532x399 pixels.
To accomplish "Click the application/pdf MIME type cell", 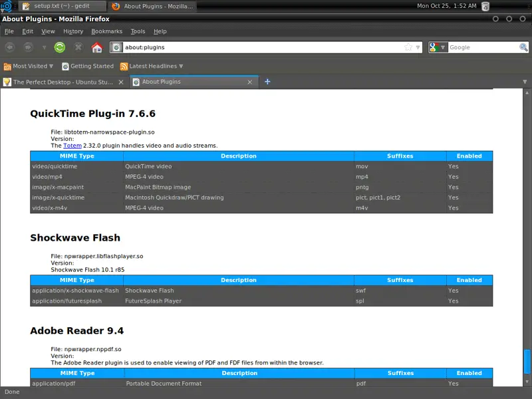I will (x=76, y=384).
